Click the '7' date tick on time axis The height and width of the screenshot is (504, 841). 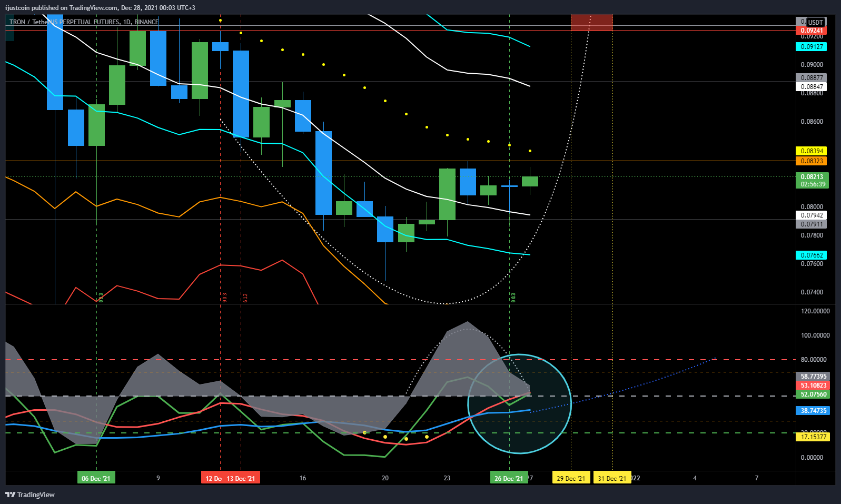757,478
